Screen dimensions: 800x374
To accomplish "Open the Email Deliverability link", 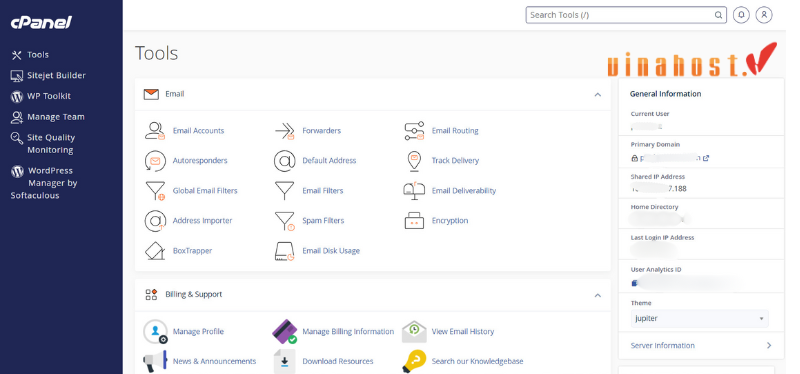I will point(464,191).
